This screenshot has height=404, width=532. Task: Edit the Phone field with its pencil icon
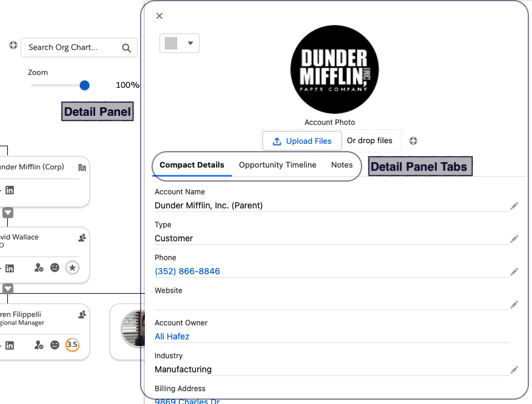[514, 272]
